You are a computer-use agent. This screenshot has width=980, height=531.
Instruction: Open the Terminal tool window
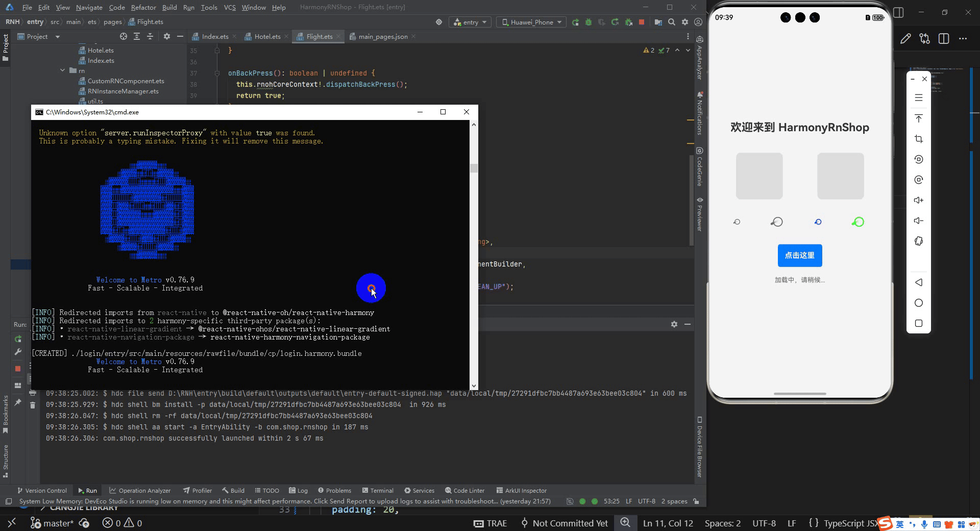tap(377, 490)
